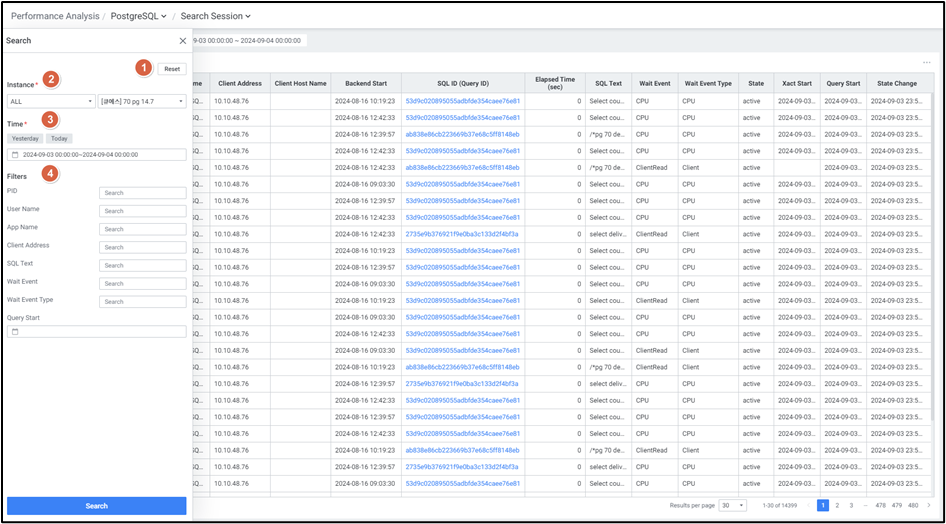Go to page 2 of results
The image size is (946, 524).
pos(837,506)
